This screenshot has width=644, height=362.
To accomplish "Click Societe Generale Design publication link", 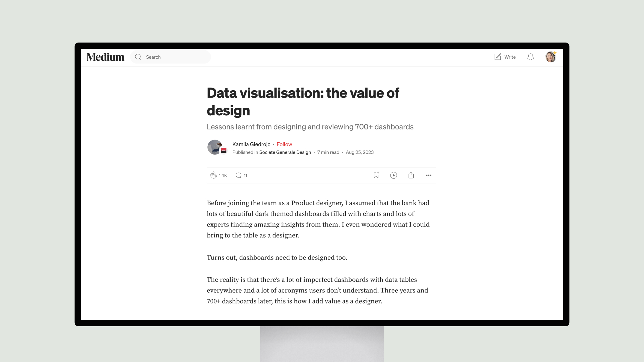I will pos(285,152).
